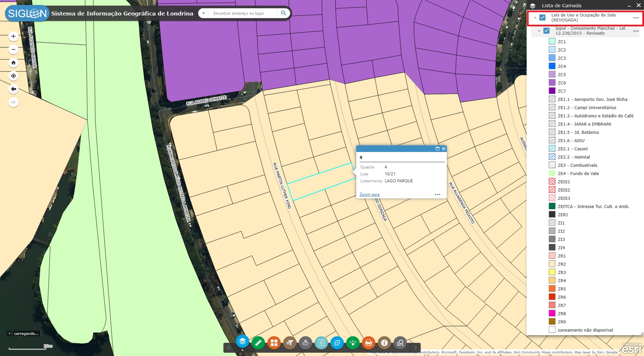Click Rua Romeu Dematte street label

coord(206,100)
